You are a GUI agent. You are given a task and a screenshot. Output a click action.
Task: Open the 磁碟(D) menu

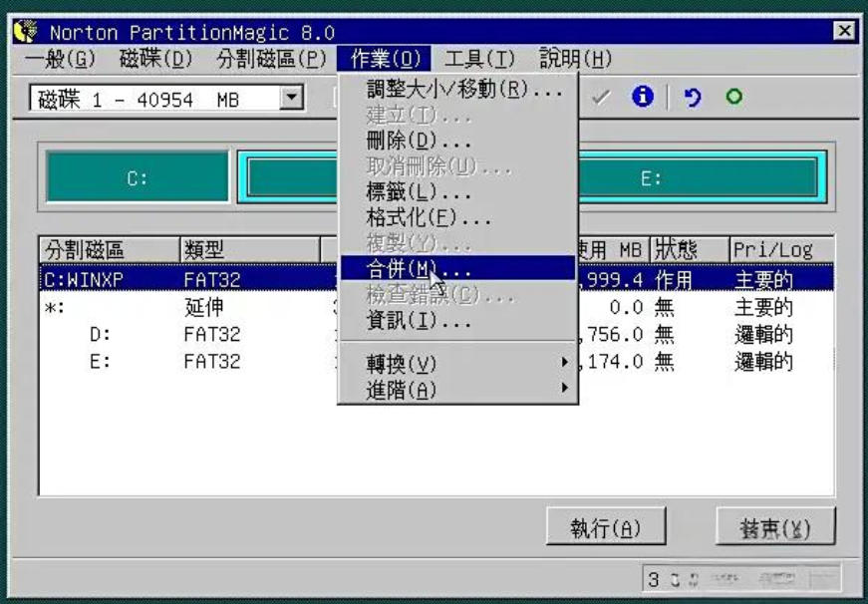click(155, 59)
